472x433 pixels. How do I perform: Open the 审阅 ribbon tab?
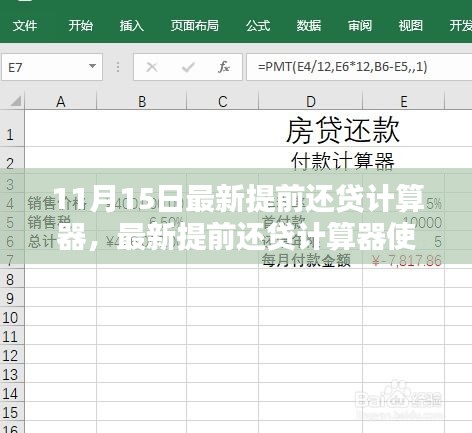360,25
